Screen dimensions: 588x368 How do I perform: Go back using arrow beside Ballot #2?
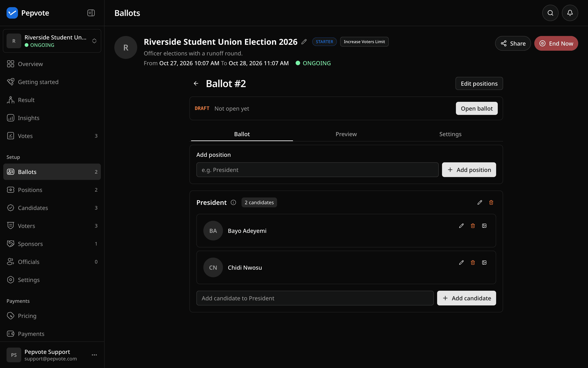click(196, 83)
